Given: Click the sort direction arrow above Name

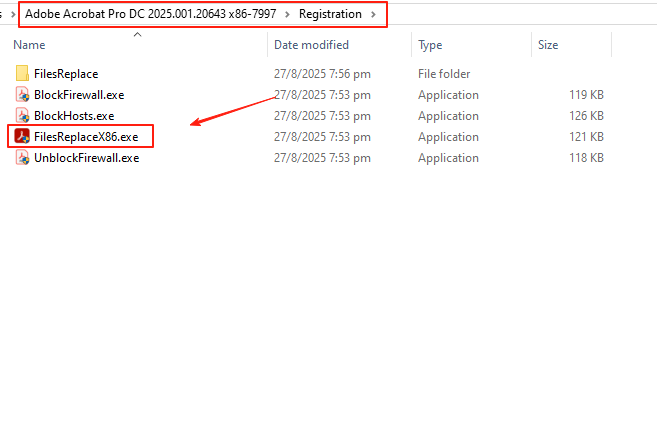Looking at the screenshot, I should click(137, 34).
